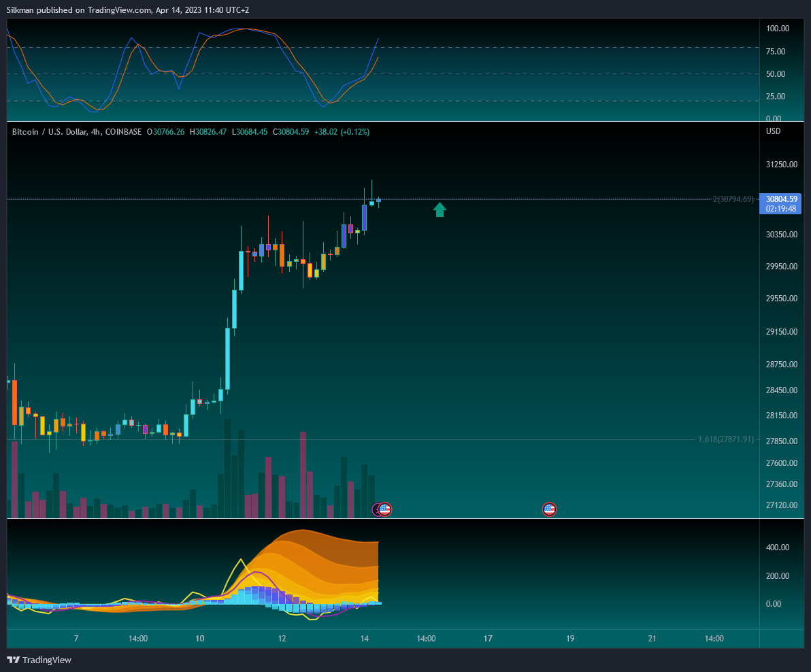
Task: Click the 27600.00 price axis label
Action: [x=782, y=463]
